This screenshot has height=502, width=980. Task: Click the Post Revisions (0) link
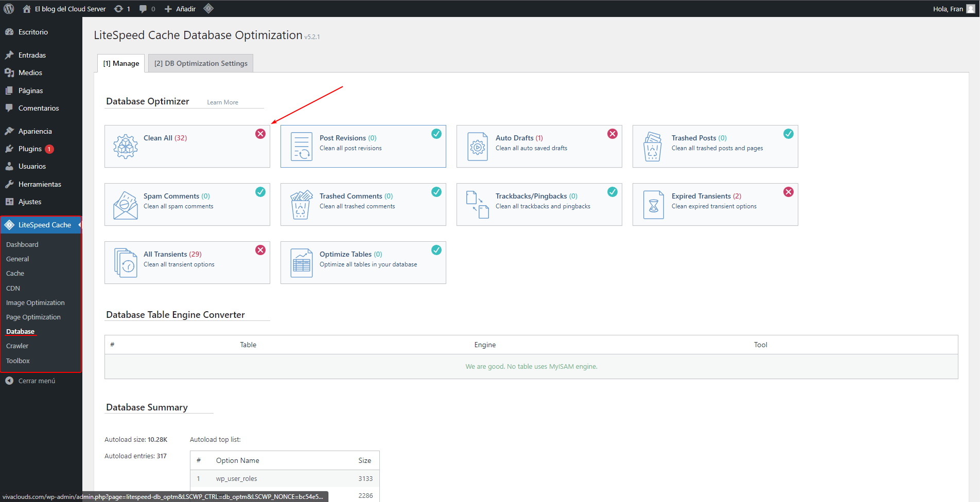coord(348,138)
